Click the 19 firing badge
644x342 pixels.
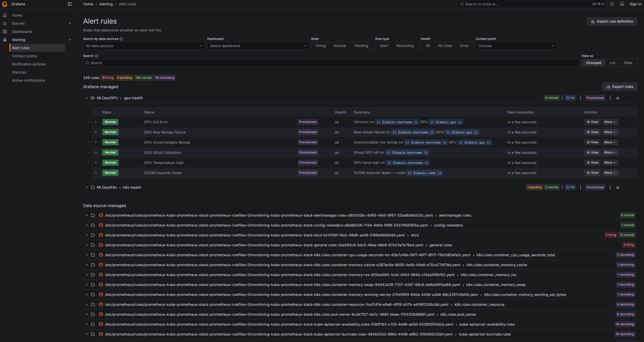pos(107,78)
